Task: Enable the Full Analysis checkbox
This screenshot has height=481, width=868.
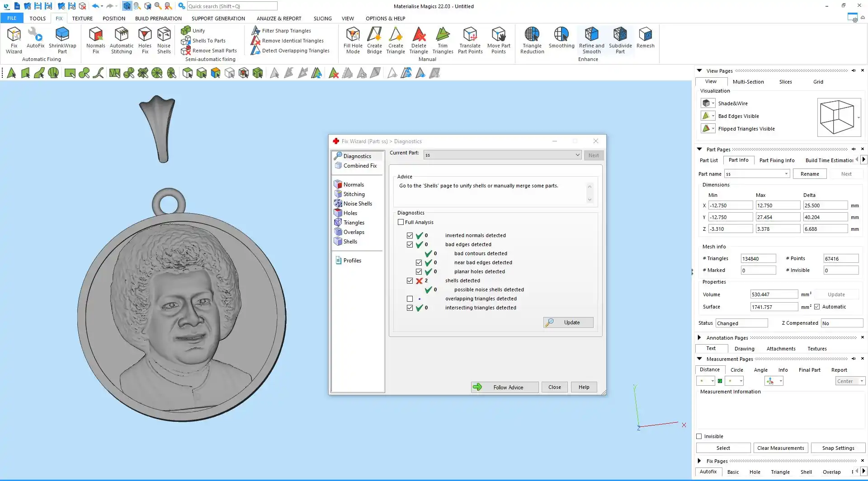Action: tap(401, 222)
